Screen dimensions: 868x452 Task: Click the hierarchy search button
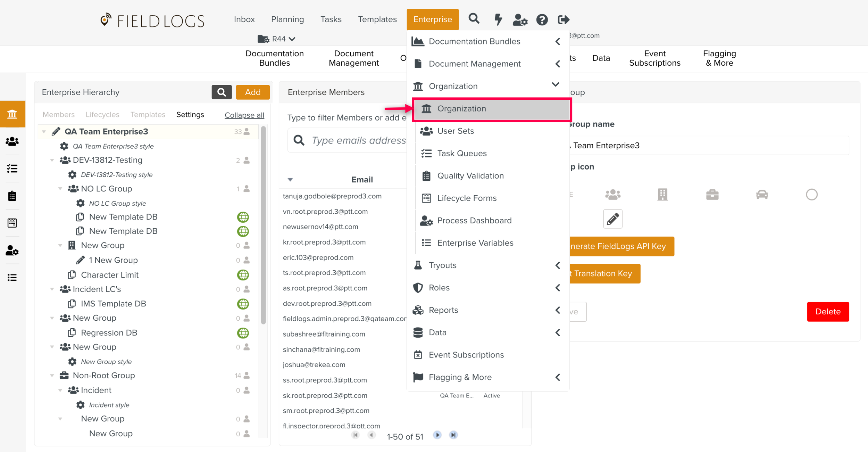coord(222,92)
